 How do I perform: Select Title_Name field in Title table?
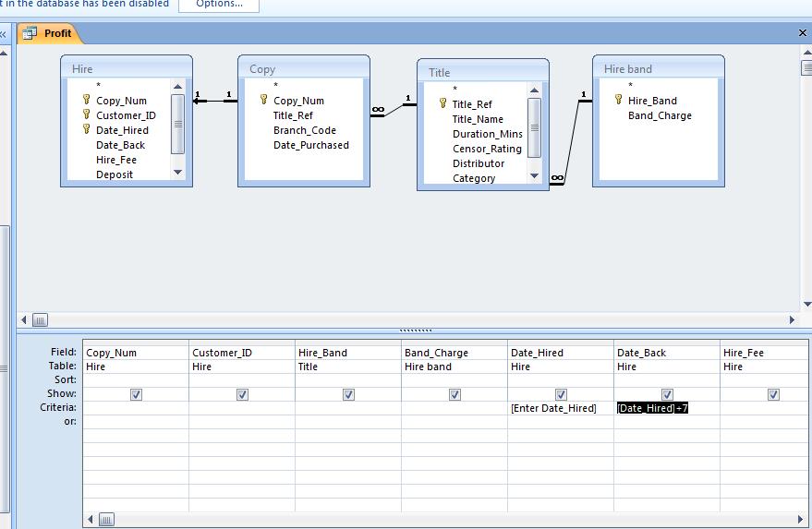point(478,119)
